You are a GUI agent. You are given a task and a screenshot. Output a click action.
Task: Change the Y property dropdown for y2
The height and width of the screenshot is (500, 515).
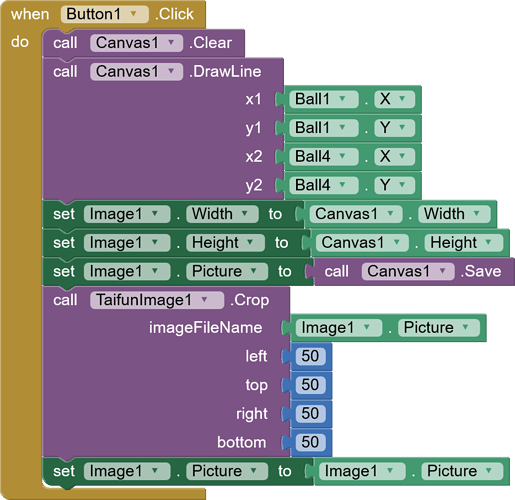[394, 185]
